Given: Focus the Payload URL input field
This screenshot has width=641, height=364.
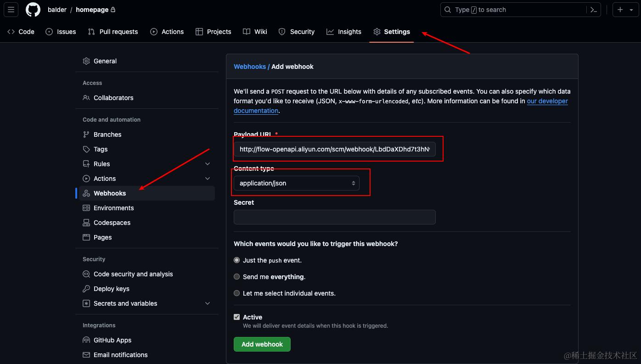Looking at the screenshot, I should 335,149.
